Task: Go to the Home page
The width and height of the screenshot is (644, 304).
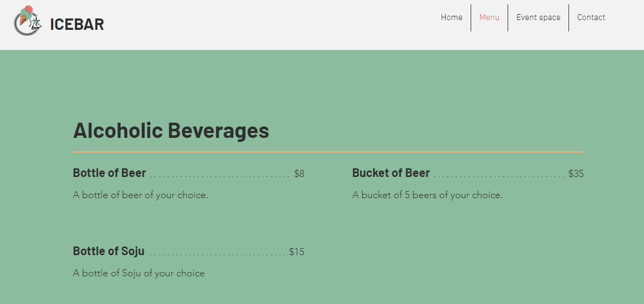Action: (451, 17)
